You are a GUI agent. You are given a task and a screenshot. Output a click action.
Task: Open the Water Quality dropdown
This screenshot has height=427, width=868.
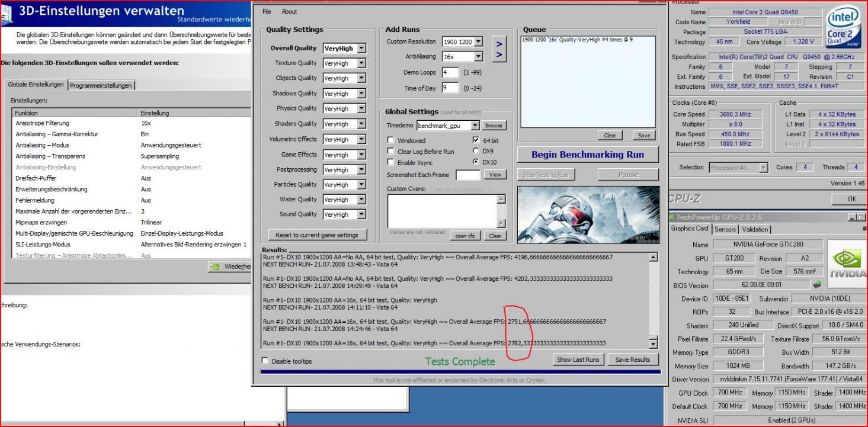click(x=361, y=200)
